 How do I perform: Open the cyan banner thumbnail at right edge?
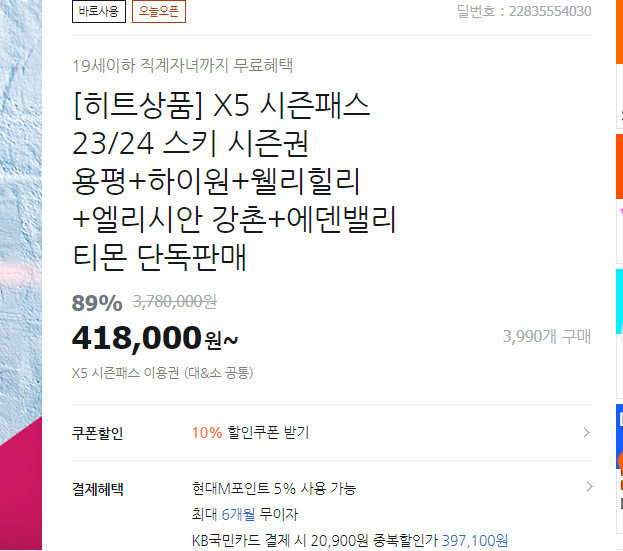pyautogui.click(x=619, y=301)
